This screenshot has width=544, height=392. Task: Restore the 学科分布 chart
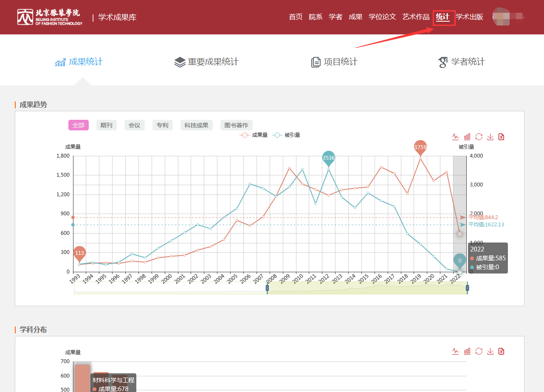click(479, 351)
